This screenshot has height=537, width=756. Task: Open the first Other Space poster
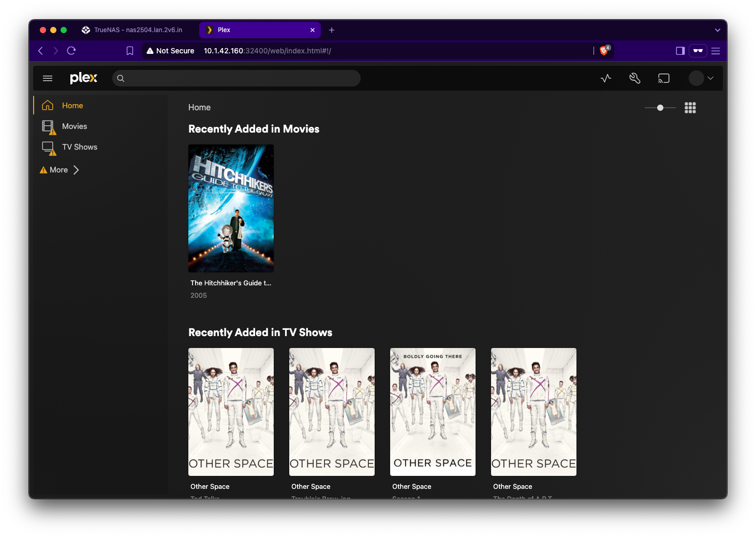click(x=231, y=412)
